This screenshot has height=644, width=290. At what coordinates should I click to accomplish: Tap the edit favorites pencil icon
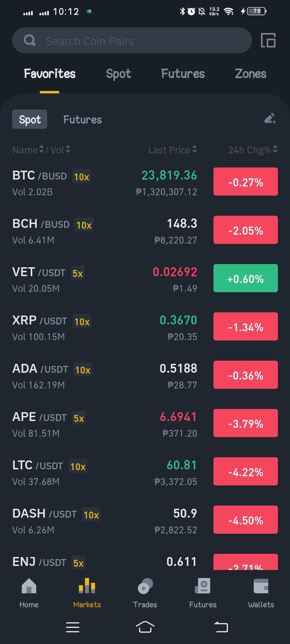tap(270, 118)
